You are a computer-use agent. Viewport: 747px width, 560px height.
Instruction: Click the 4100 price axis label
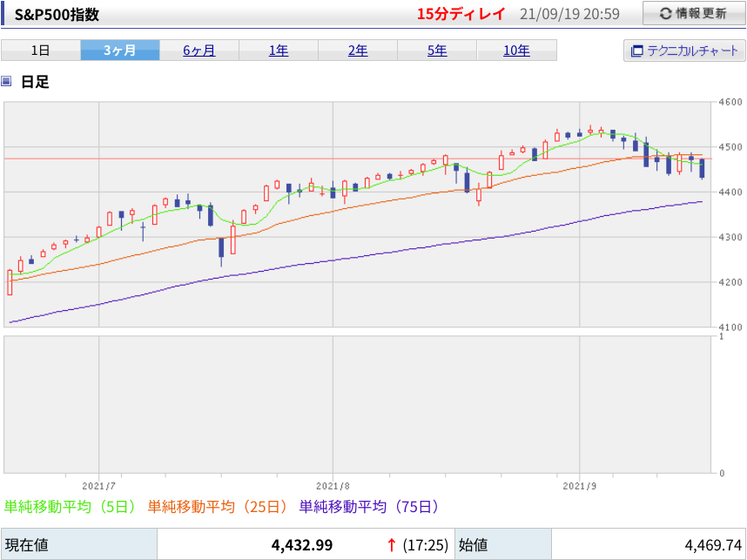click(x=730, y=327)
